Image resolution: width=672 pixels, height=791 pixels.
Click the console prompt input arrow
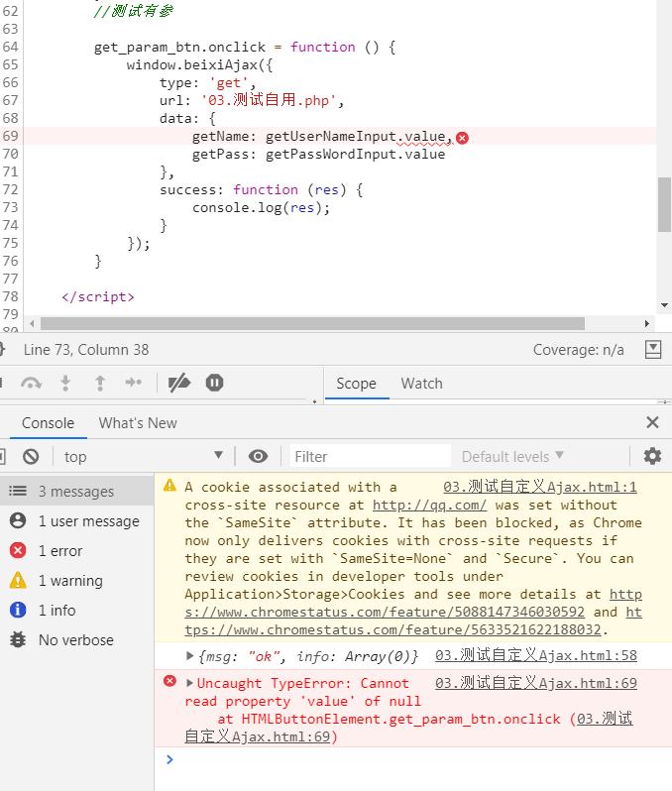(169, 759)
